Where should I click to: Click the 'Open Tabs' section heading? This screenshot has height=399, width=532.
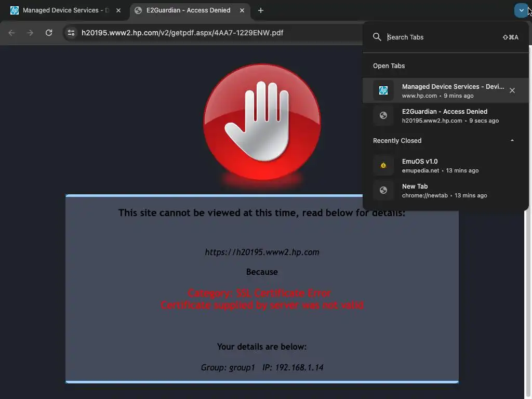[x=389, y=66]
